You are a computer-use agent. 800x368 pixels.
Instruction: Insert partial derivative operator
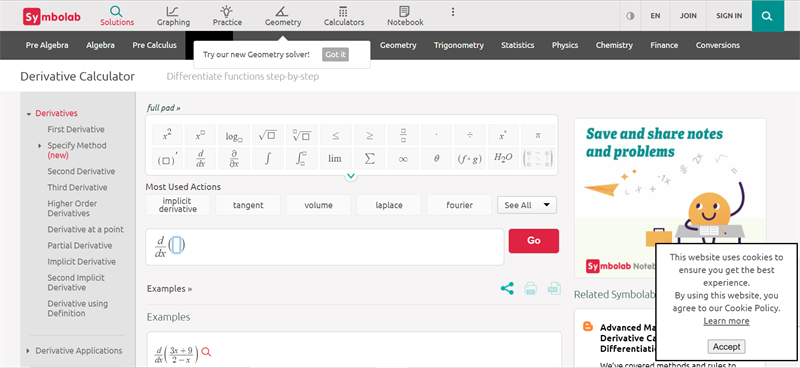click(x=234, y=159)
